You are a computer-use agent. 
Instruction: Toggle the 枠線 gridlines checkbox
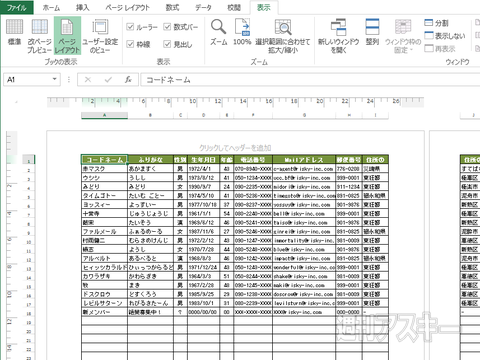tap(130, 44)
